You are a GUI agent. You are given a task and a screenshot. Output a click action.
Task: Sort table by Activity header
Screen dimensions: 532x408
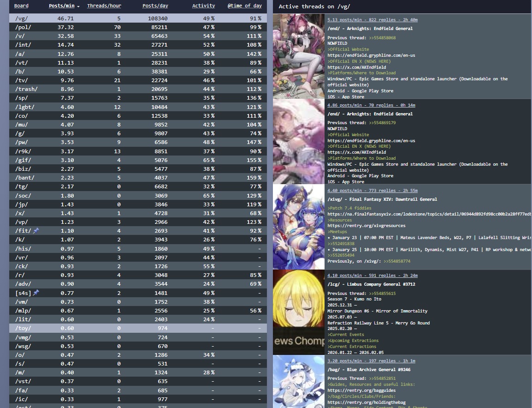(x=204, y=6)
